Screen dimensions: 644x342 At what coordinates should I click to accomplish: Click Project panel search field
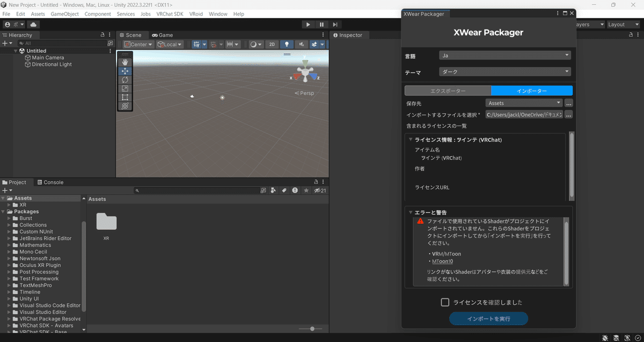(x=196, y=190)
